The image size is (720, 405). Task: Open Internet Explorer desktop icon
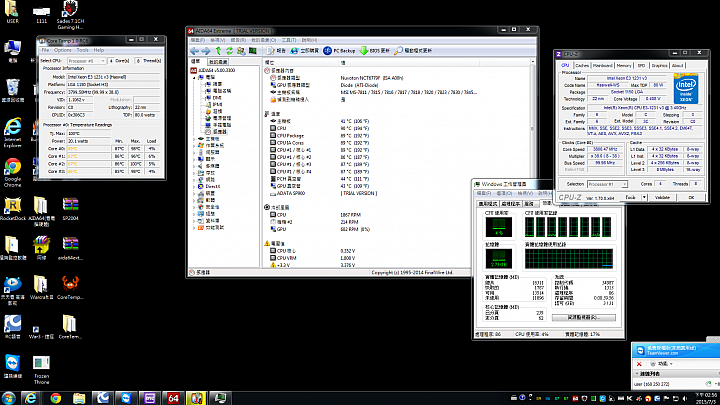point(13,133)
